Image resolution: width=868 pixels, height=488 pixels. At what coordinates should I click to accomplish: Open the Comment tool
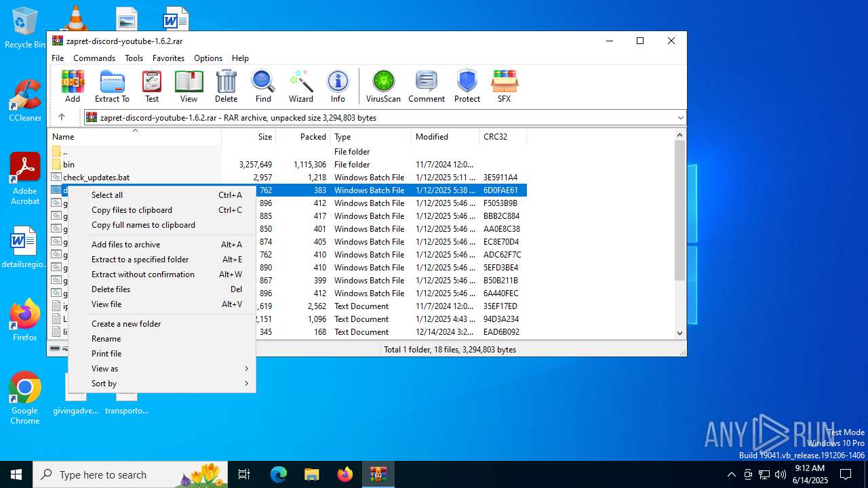point(427,86)
